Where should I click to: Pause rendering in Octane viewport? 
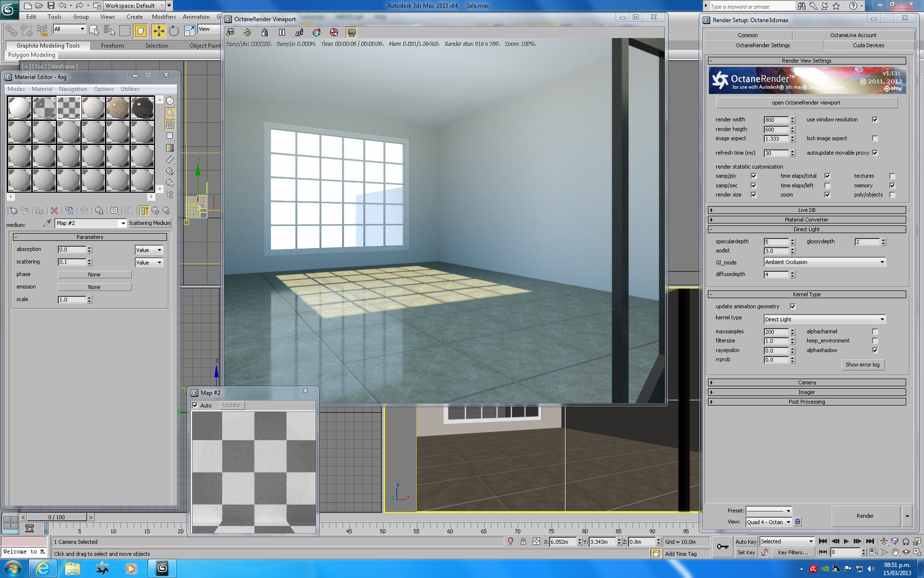tap(282, 32)
